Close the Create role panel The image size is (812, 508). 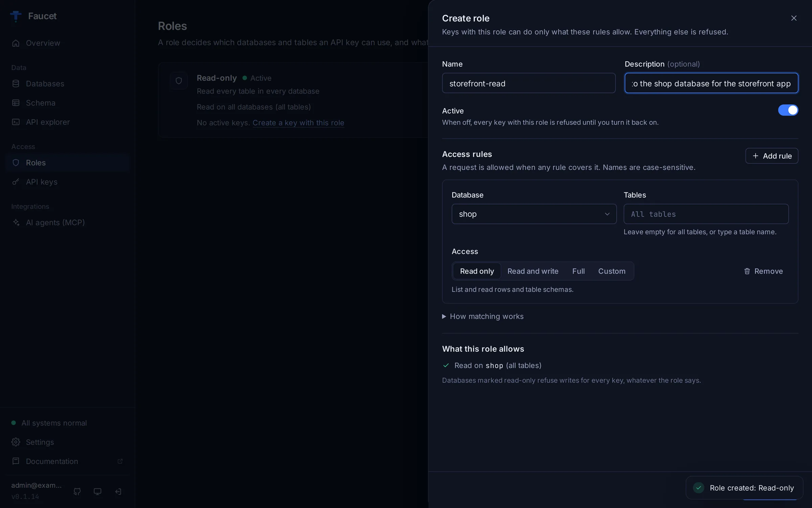click(x=794, y=18)
